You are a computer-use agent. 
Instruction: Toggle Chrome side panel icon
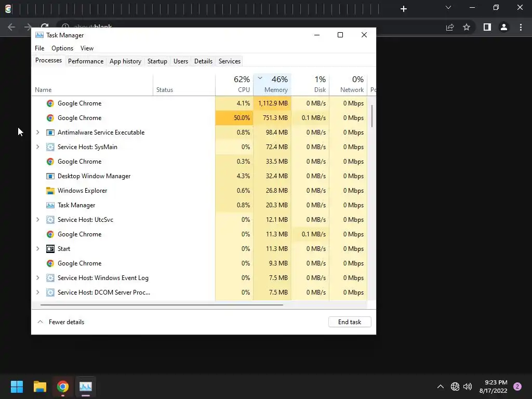point(487,27)
